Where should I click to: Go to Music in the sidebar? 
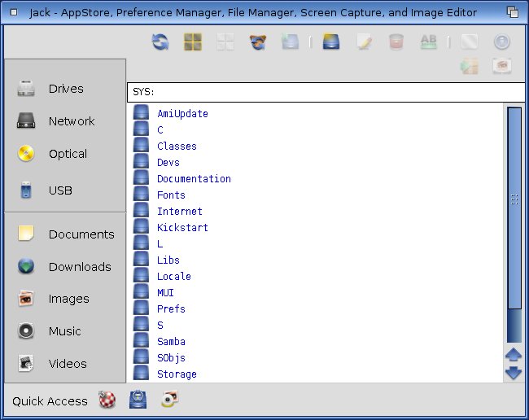click(x=50, y=331)
